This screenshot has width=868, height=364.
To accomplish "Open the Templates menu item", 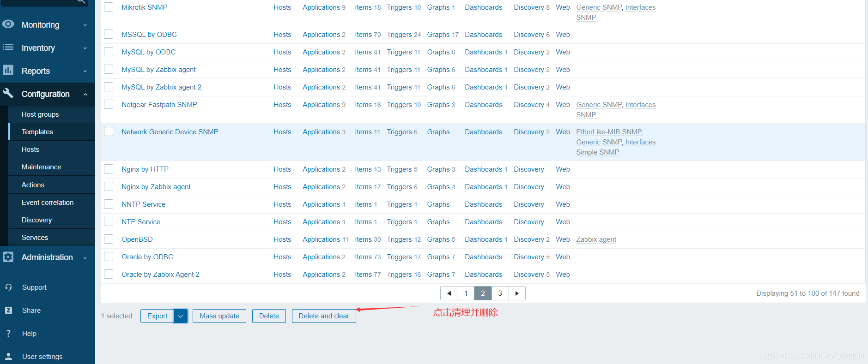I will pyautogui.click(x=51, y=131).
